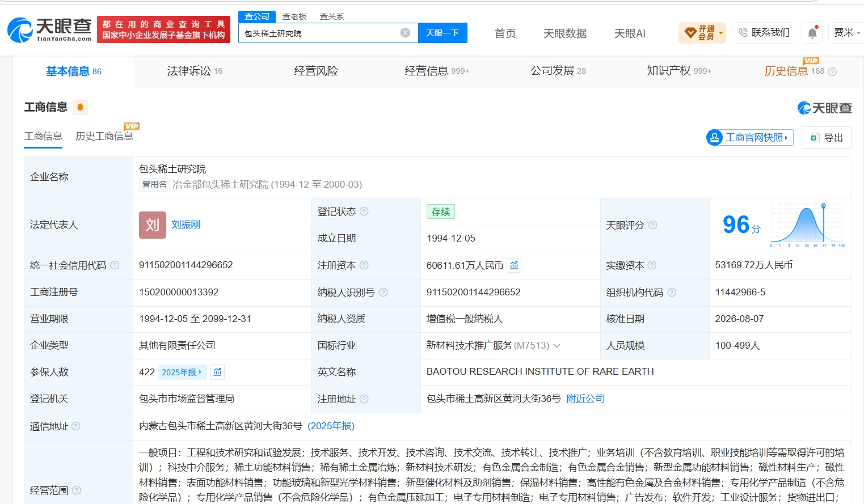Clear the search box with the X icon
The width and height of the screenshot is (864, 504).
pyautogui.click(x=405, y=33)
